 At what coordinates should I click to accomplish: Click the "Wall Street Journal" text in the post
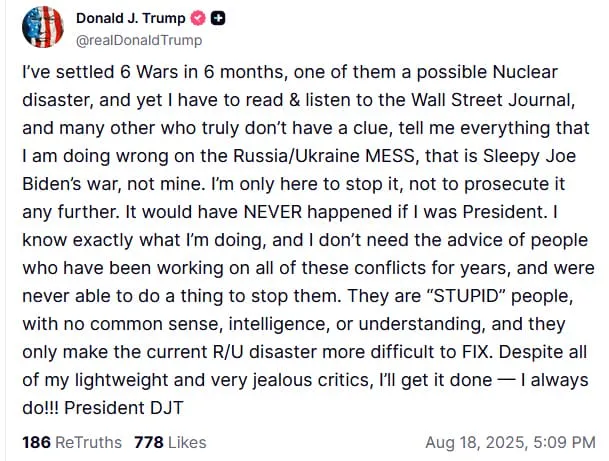point(492,100)
